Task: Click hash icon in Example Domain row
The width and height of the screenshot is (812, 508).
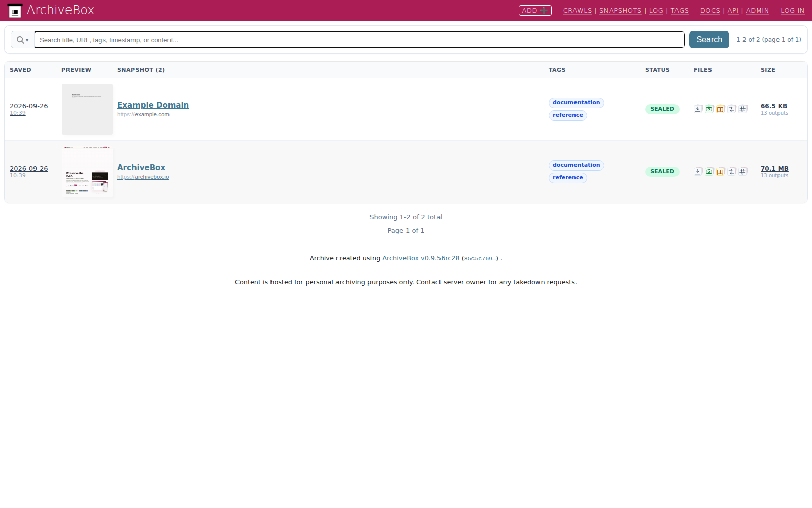Action: coord(743,109)
